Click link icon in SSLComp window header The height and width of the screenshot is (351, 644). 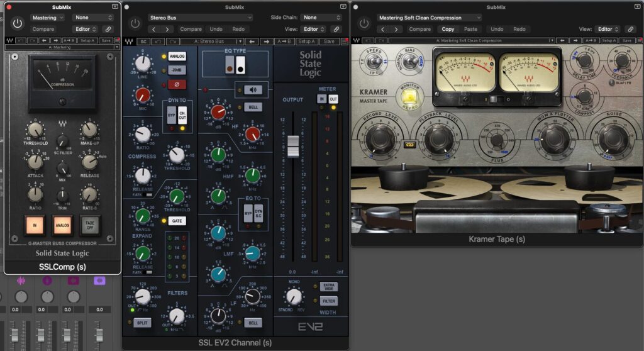[108, 29]
